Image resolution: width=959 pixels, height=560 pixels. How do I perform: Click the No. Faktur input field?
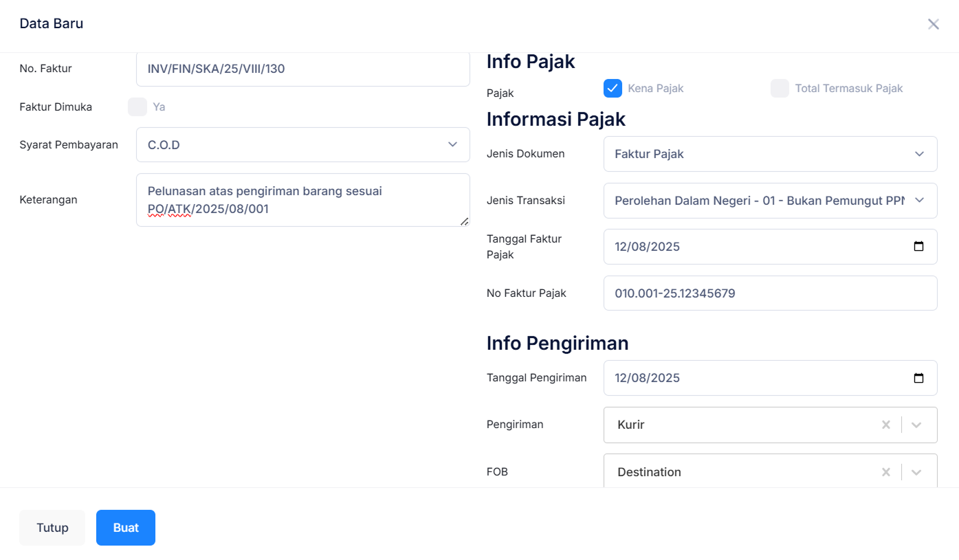[x=302, y=68]
